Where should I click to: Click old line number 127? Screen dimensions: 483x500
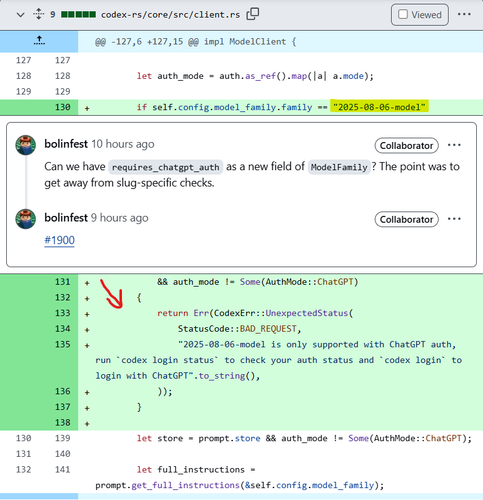pyautogui.click(x=23, y=60)
